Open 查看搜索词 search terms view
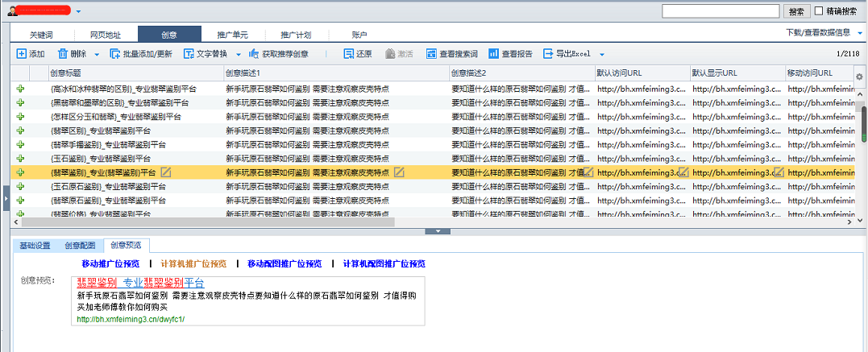Viewport: 868px width, 352px height. [x=431, y=54]
